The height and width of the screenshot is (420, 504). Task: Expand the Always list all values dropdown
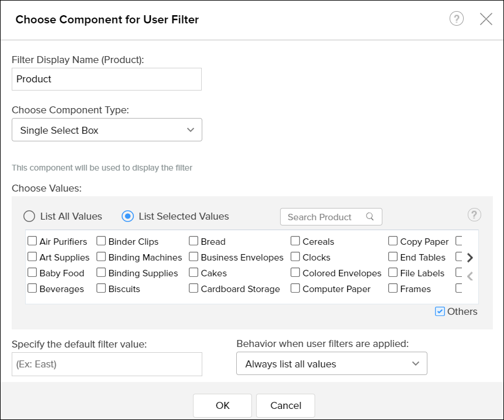(332, 363)
